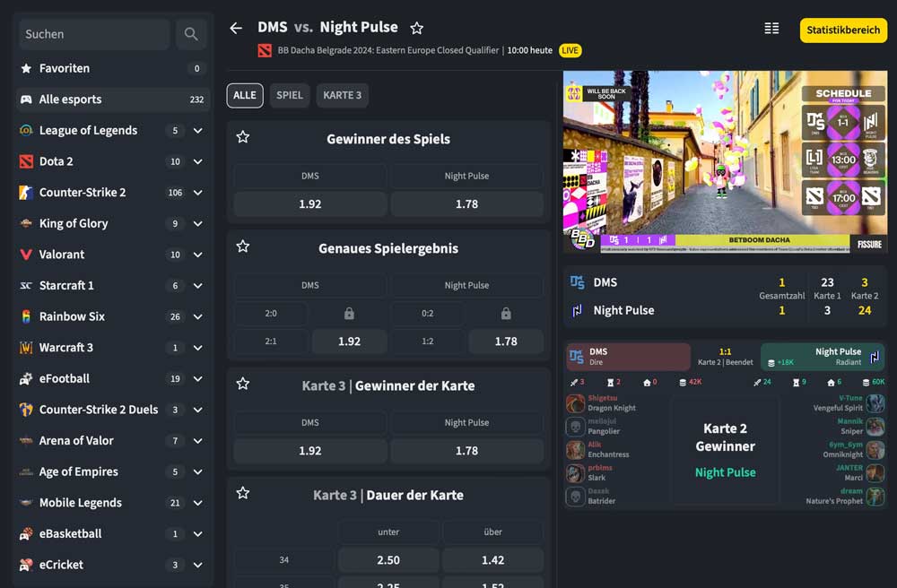Click the Mobile Legends icon
897x588 pixels.
point(26,503)
